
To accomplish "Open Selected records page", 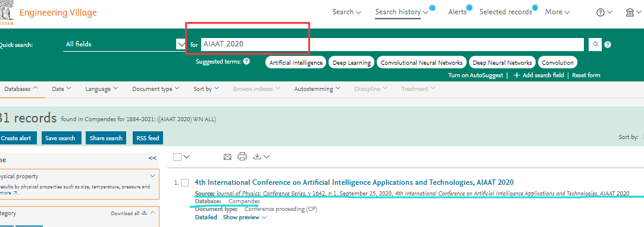I will pos(506,12).
